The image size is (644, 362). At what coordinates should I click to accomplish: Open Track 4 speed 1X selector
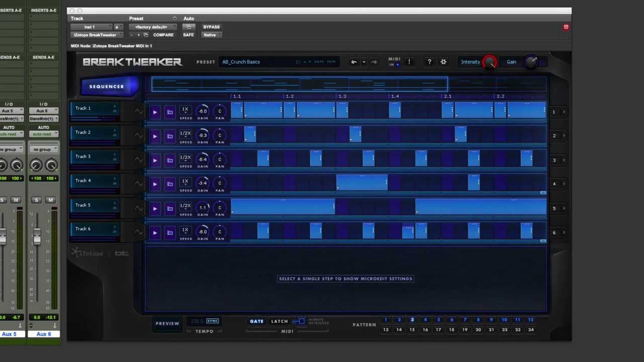[x=186, y=182]
